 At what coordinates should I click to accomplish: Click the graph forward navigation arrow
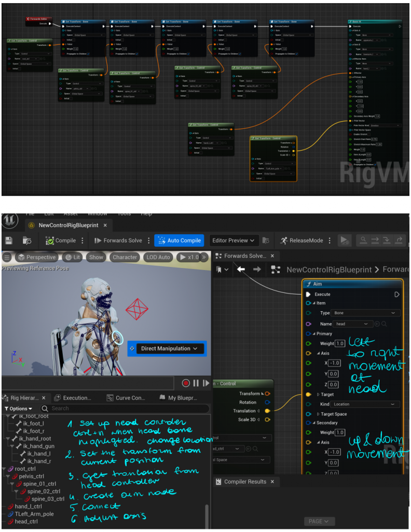(257, 269)
